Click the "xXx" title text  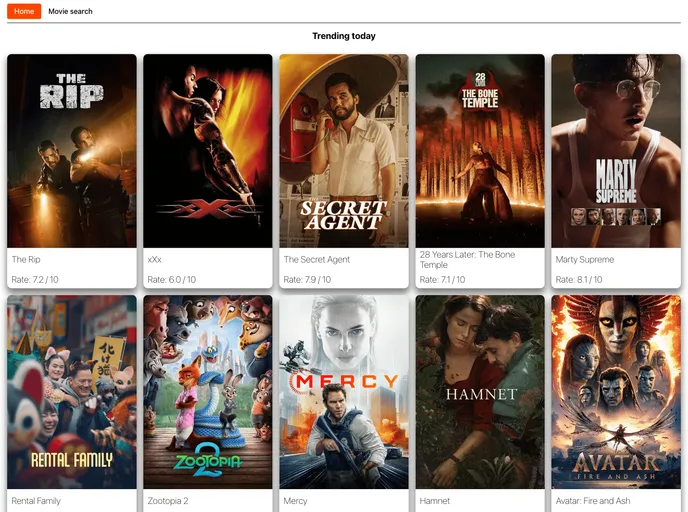(154, 259)
